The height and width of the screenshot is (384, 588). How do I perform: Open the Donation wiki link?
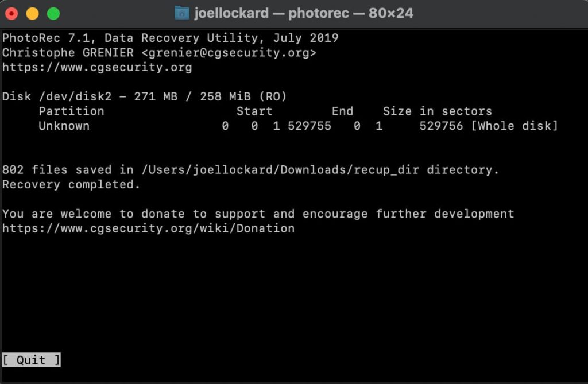[x=148, y=228]
